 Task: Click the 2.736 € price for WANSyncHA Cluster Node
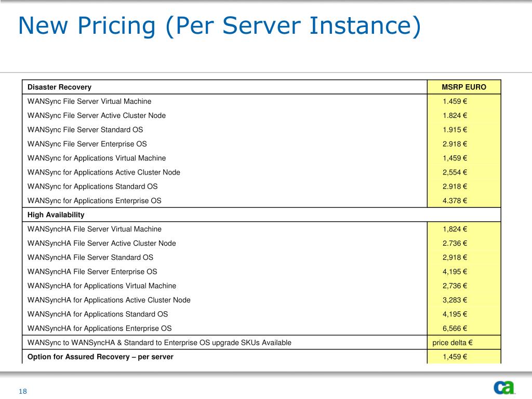[x=455, y=244]
